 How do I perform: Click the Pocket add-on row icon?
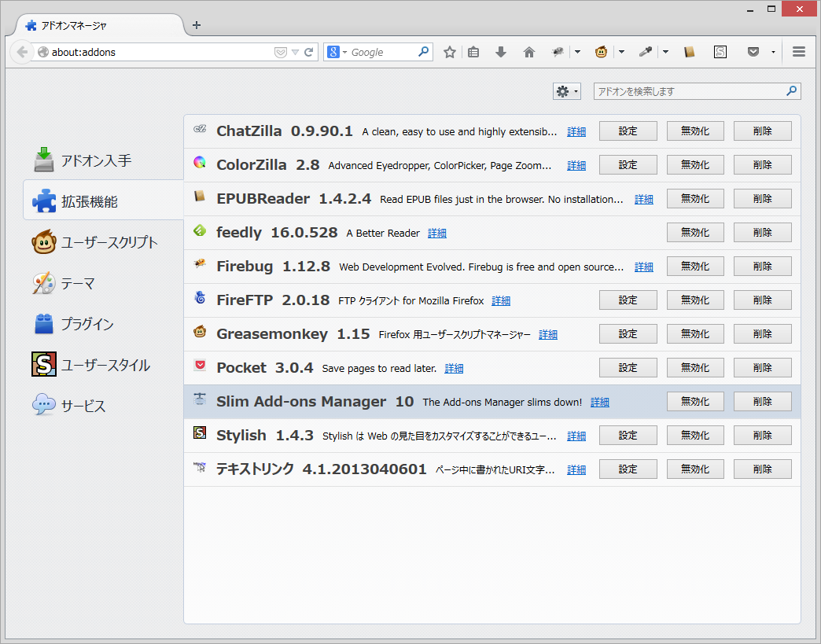200,365
